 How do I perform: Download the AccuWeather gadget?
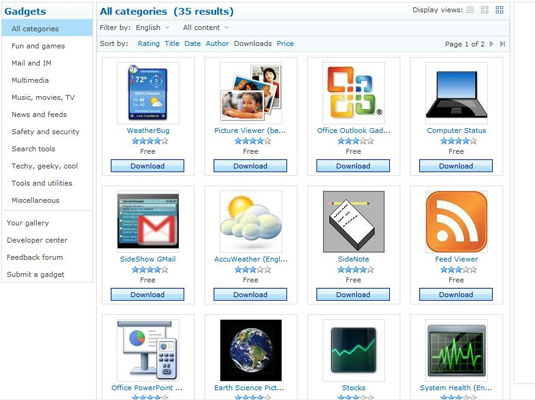pos(250,295)
